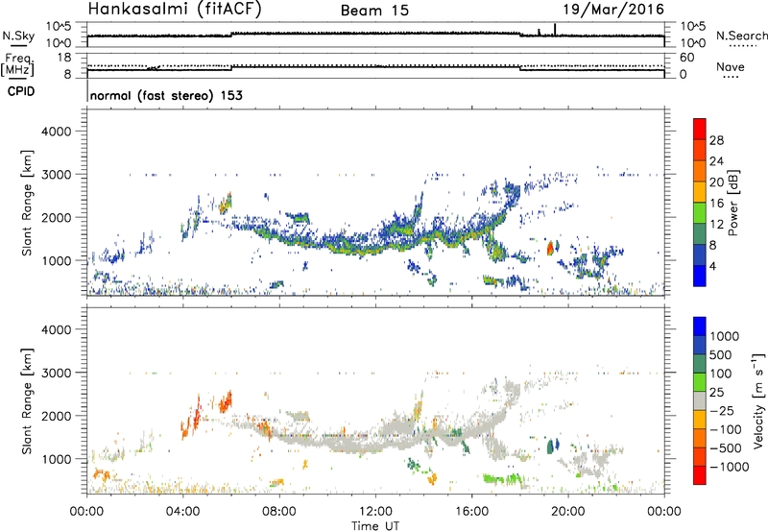Click the "normal (fast stereo) 153" text

point(166,95)
